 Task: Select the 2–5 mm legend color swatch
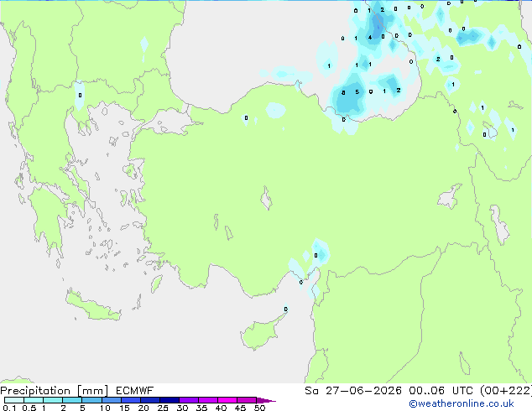(x=72, y=400)
